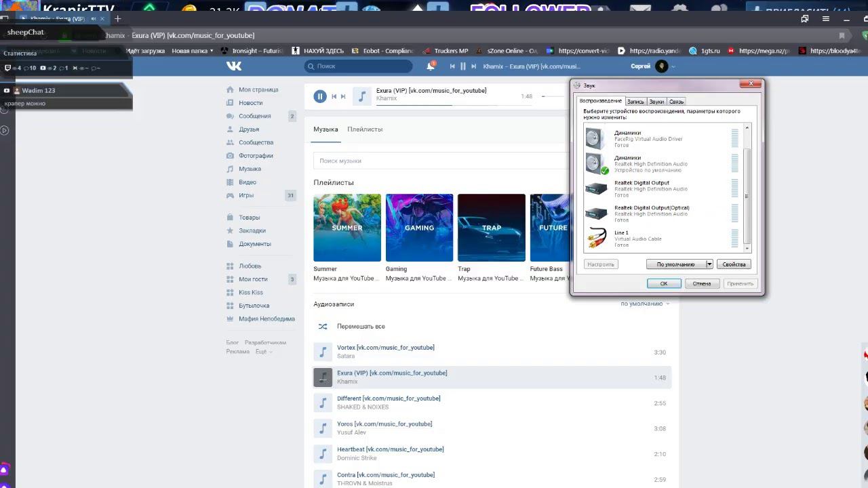Screen dimensions: 868x488
Task: Open the Новая папка bookmarks folder
Action: click(192, 51)
